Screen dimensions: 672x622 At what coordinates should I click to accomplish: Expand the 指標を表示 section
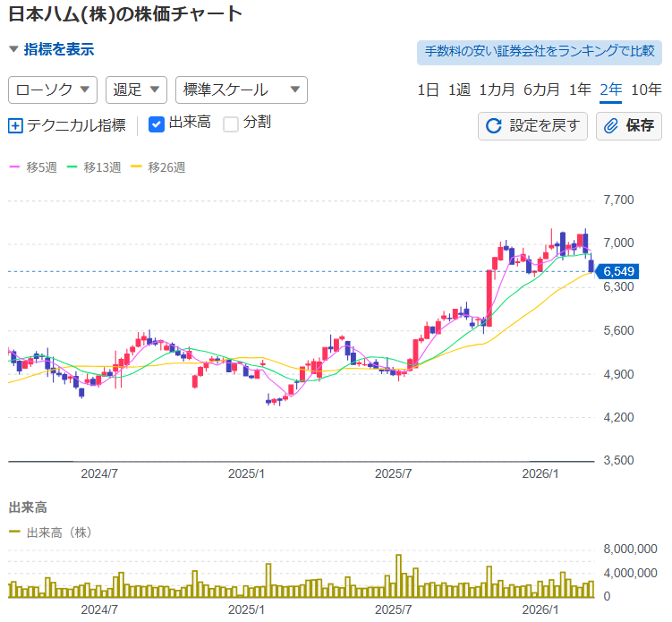pyautogui.click(x=52, y=50)
